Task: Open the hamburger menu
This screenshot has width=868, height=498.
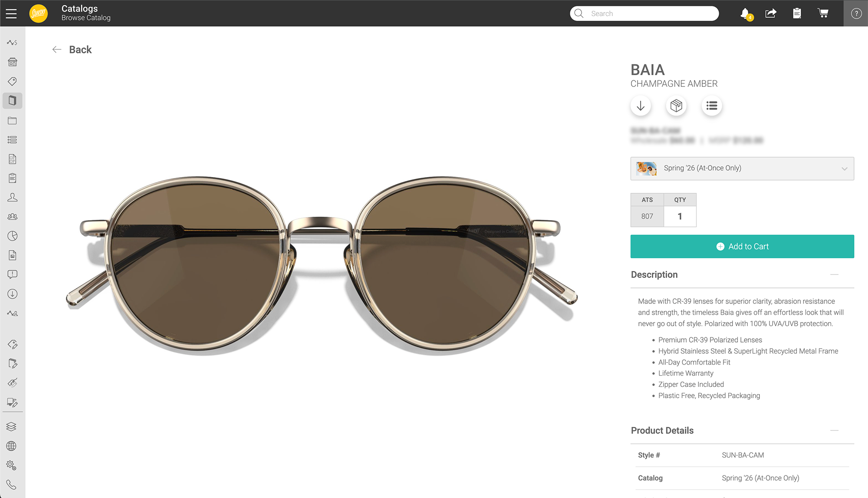Action: pos(11,13)
